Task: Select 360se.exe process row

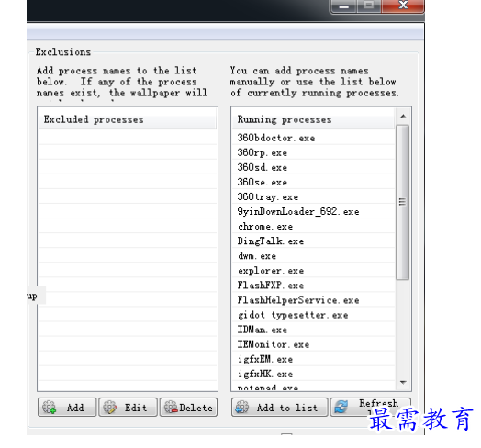Action: coord(314,182)
